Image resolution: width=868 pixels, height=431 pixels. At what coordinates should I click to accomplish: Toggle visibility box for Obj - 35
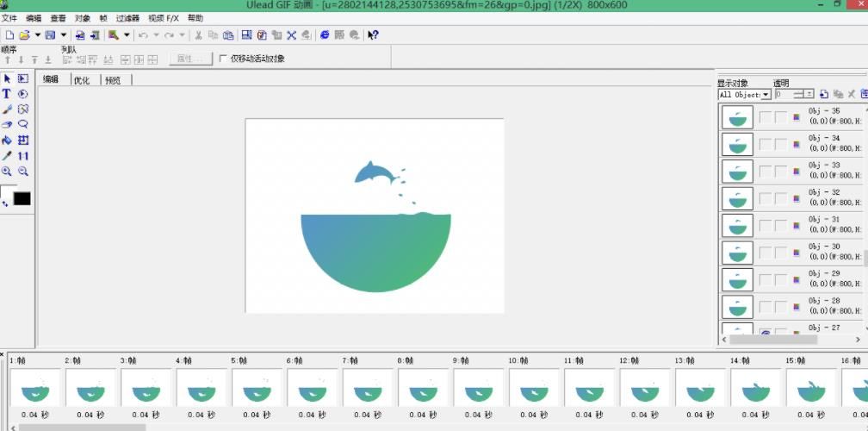[765, 117]
